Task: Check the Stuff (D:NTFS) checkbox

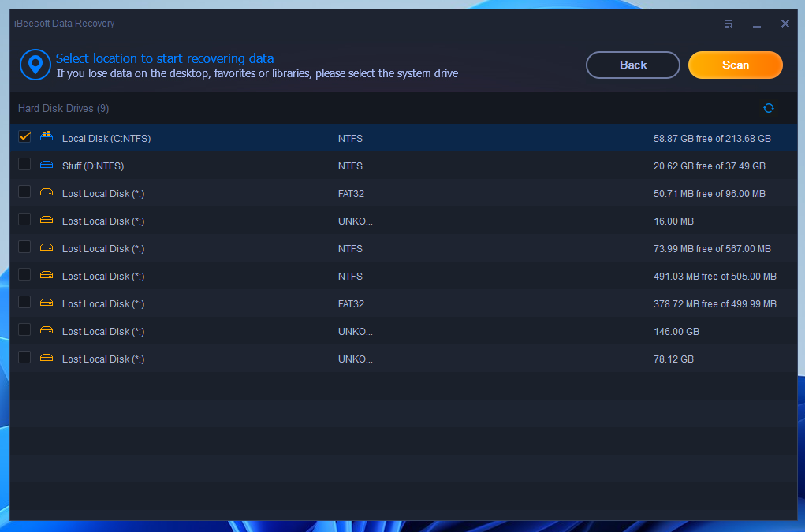Action: point(24,165)
